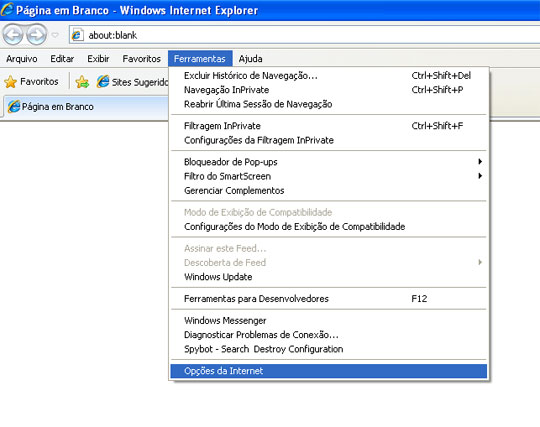Click the Forward navigation arrow button

[x=37, y=34]
